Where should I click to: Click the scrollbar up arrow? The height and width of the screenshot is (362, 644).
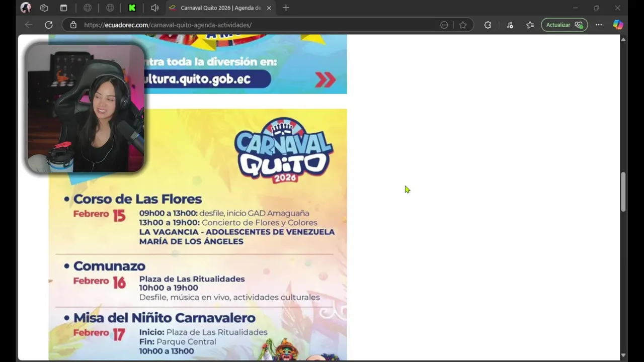[x=623, y=39]
